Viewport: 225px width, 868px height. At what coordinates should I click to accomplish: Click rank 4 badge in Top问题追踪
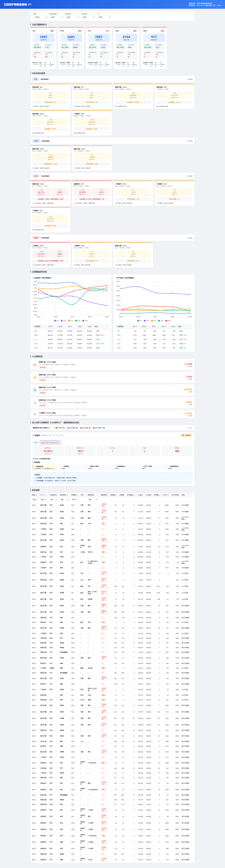point(35,403)
